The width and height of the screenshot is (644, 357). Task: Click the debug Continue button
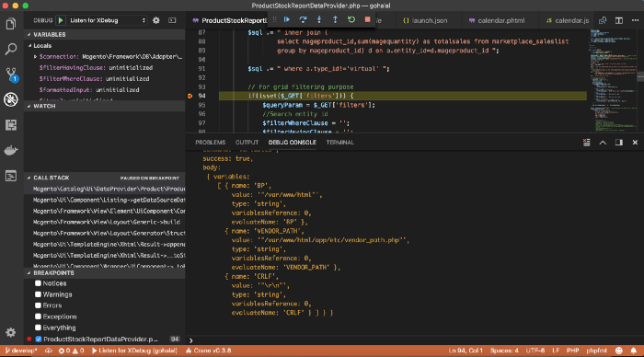click(x=287, y=19)
